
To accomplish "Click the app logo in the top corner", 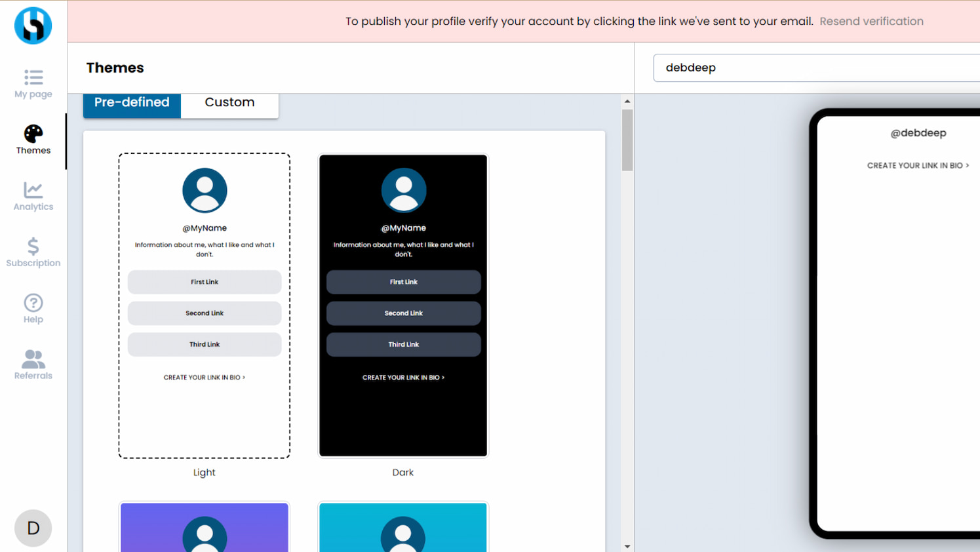I will click(33, 25).
